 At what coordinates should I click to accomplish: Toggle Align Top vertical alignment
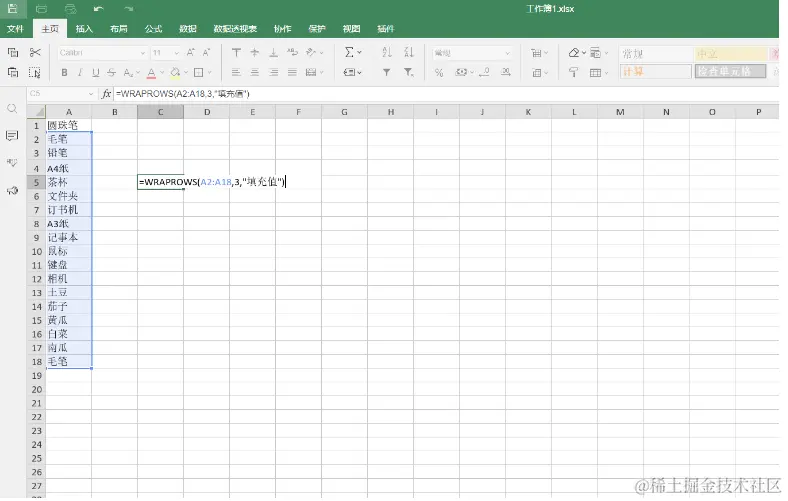(x=236, y=52)
